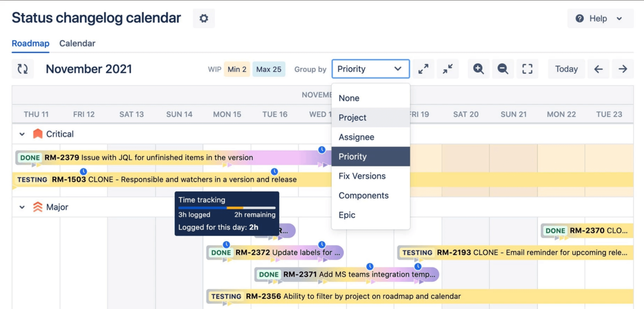Zoom in using the magnifier plus icon
This screenshot has height=309, width=644.
click(478, 69)
